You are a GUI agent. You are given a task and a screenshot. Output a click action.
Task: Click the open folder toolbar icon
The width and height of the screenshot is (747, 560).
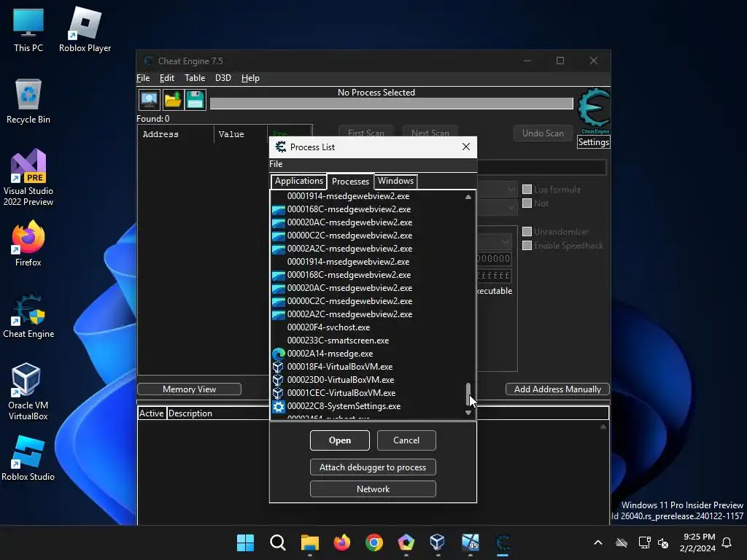click(172, 100)
